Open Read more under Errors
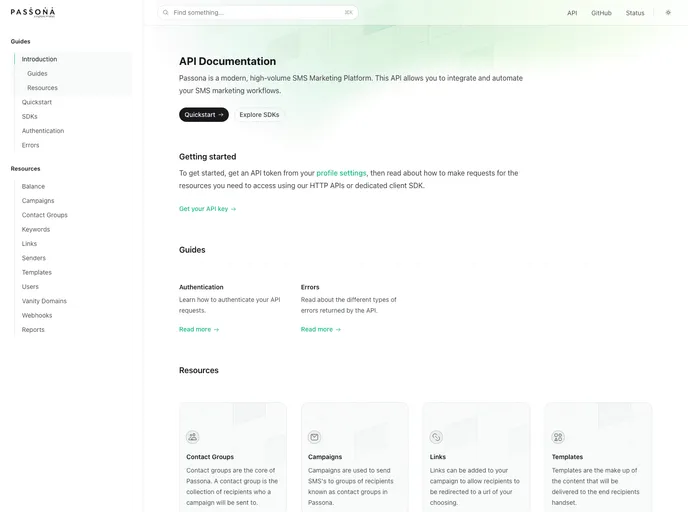Screen dimensions: 688x512 320,329
